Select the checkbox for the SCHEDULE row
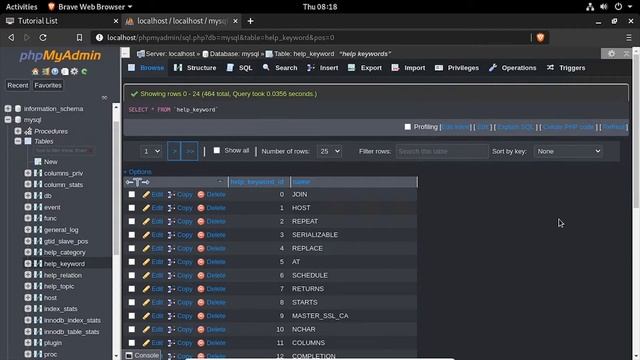 [132, 275]
